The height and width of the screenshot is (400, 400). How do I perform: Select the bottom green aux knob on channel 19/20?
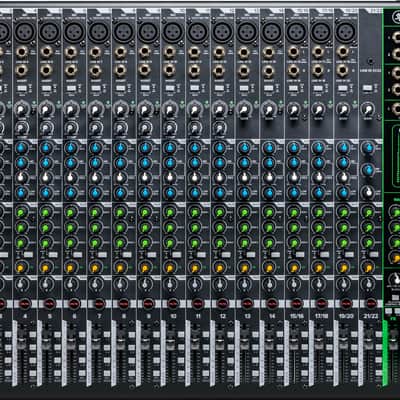tap(343, 243)
